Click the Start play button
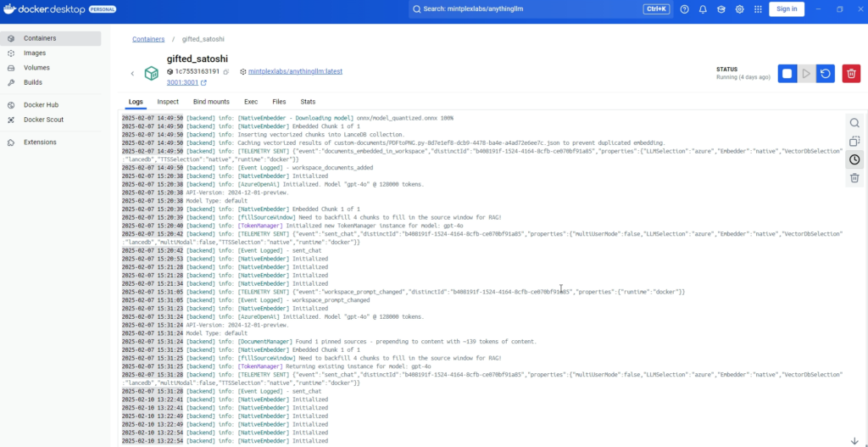Viewport: 868px width, 447px height. pyautogui.click(x=806, y=74)
